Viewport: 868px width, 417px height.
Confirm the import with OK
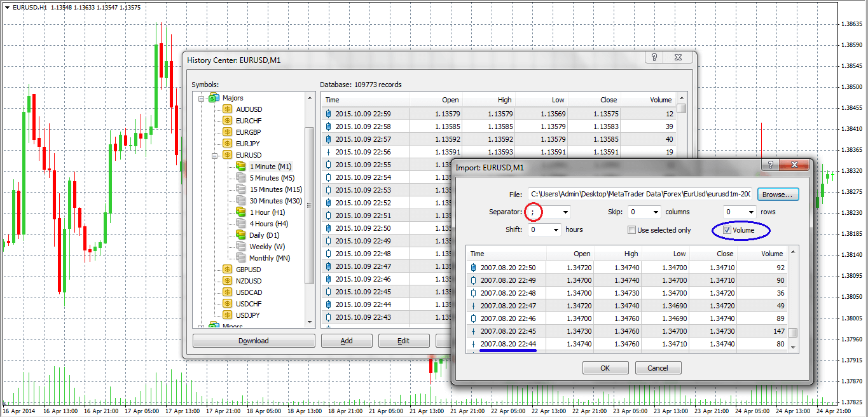coord(605,368)
